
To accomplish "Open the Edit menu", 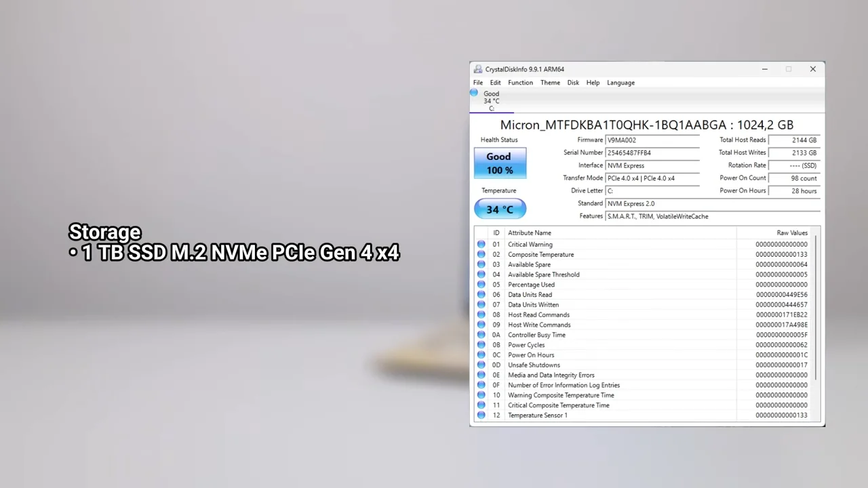I will click(x=496, y=83).
